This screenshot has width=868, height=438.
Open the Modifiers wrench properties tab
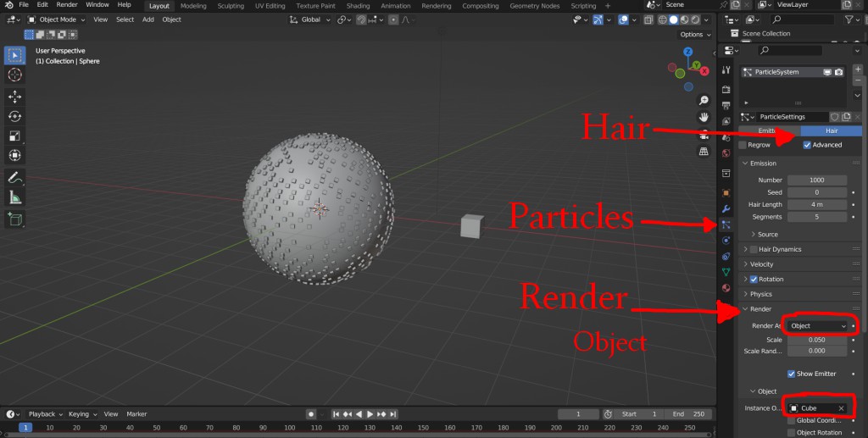pyautogui.click(x=726, y=209)
